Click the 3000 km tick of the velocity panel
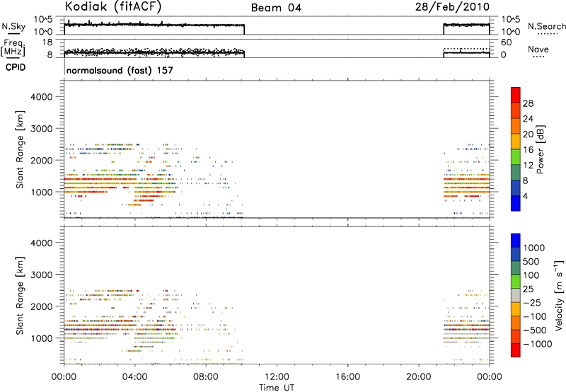 tap(41, 275)
